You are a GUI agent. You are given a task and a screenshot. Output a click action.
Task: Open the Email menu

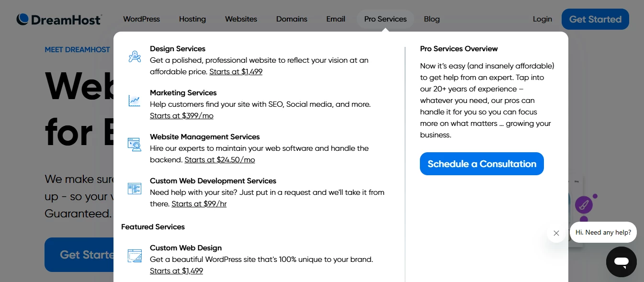coord(336,19)
